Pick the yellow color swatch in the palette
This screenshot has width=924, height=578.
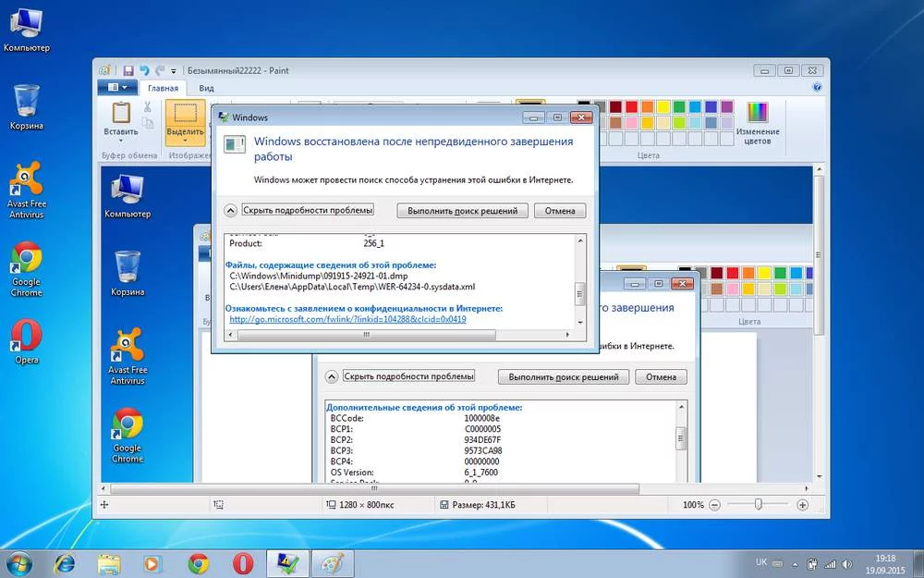point(662,106)
